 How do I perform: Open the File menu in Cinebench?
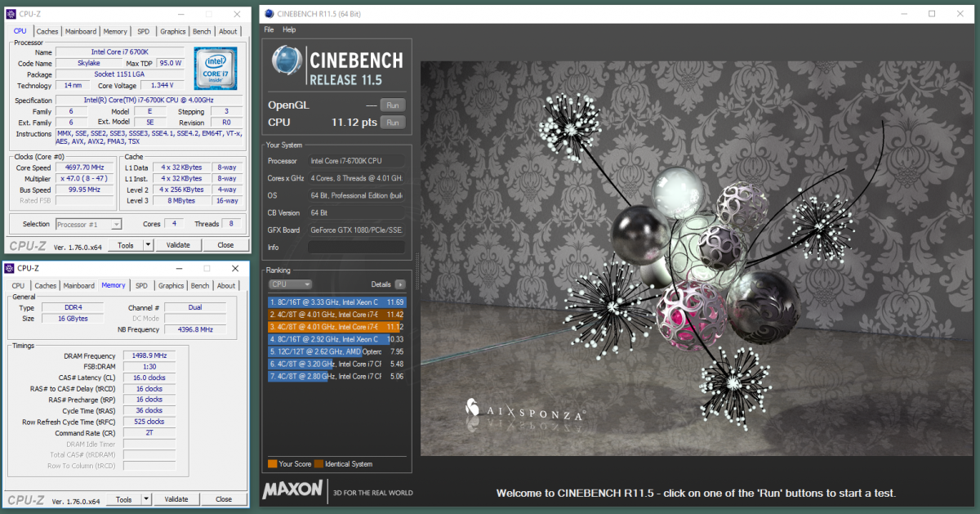click(x=269, y=29)
